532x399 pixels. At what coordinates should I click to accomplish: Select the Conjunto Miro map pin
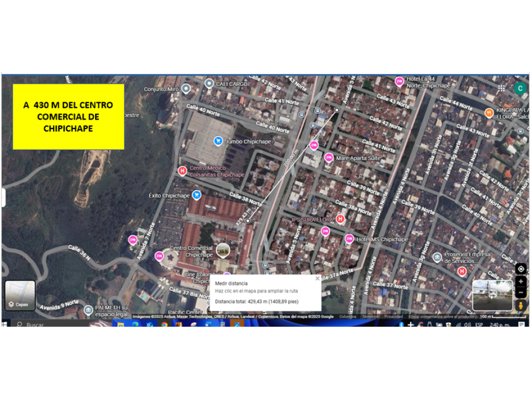[x=186, y=89]
